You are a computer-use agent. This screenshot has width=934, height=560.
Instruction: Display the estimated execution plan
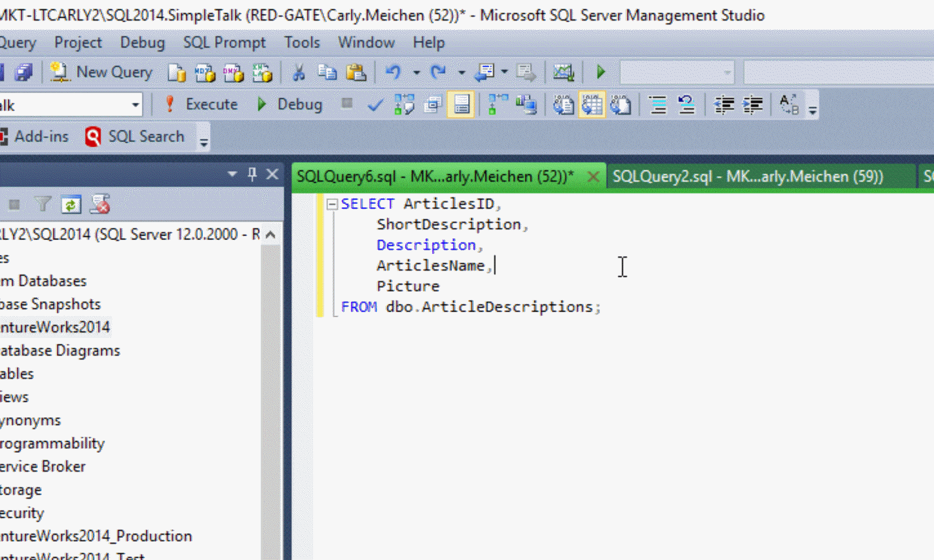pyautogui.click(x=404, y=104)
